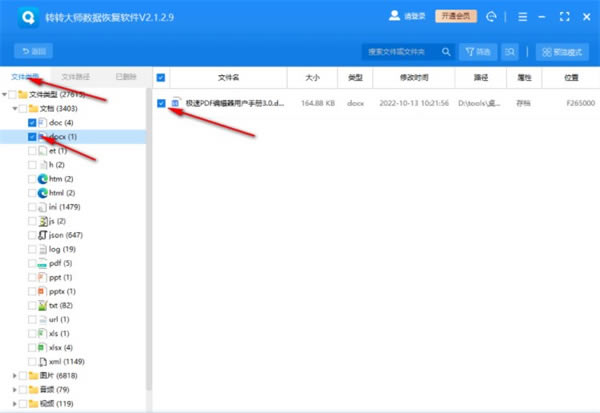Open the customer service headset icon

click(490, 16)
